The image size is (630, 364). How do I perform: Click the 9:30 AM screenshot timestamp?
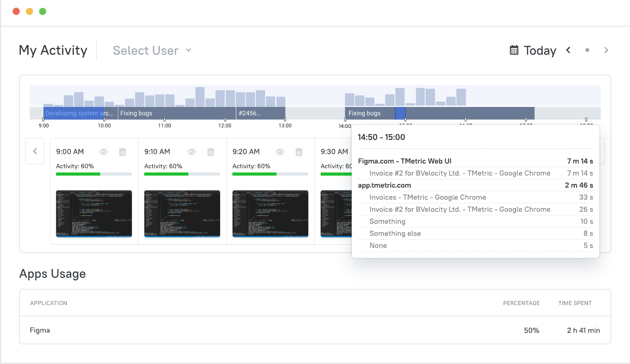click(x=335, y=152)
